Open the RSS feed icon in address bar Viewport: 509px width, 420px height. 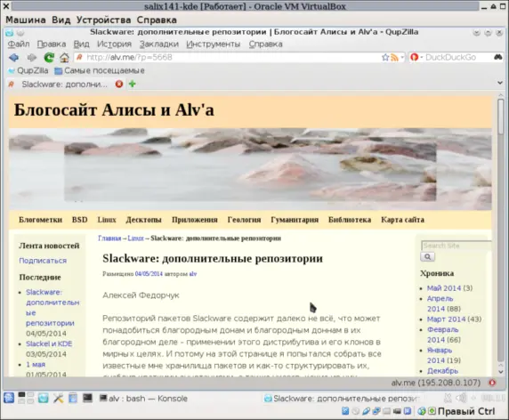394,58
